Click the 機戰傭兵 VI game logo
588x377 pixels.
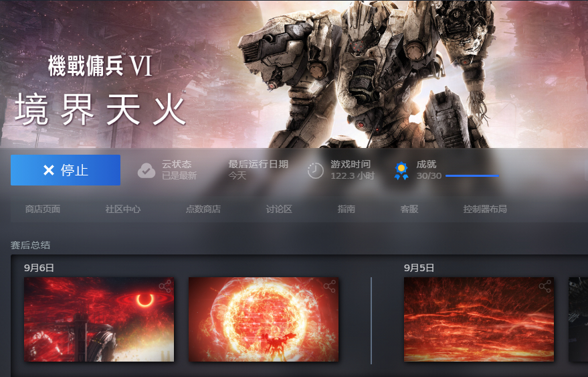[100, 91]
